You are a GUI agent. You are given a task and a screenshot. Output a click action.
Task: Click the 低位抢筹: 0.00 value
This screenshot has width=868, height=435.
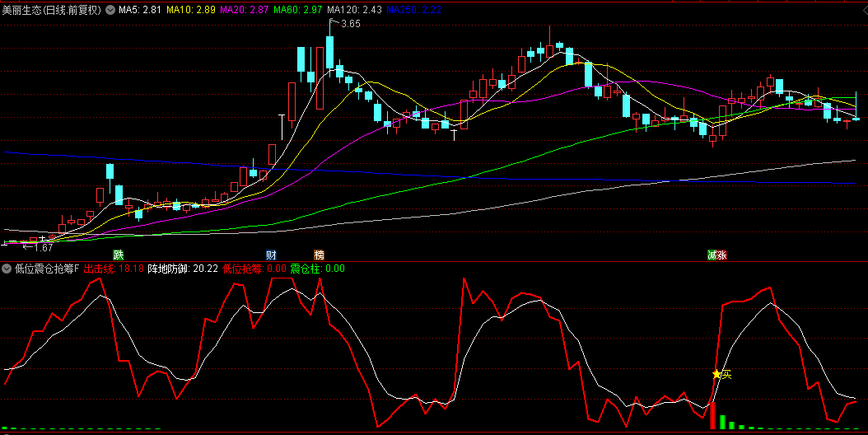coord(254,269)
